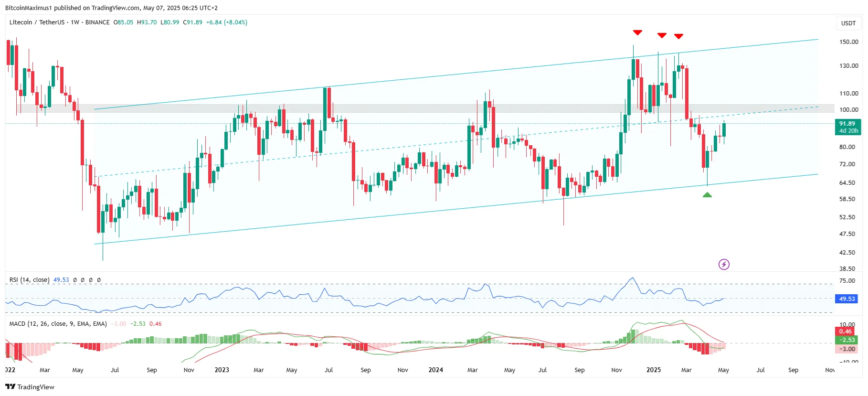Click the 2024 marker on time axis
Screen dimensions: 868x396
click(x=436, y=370)
